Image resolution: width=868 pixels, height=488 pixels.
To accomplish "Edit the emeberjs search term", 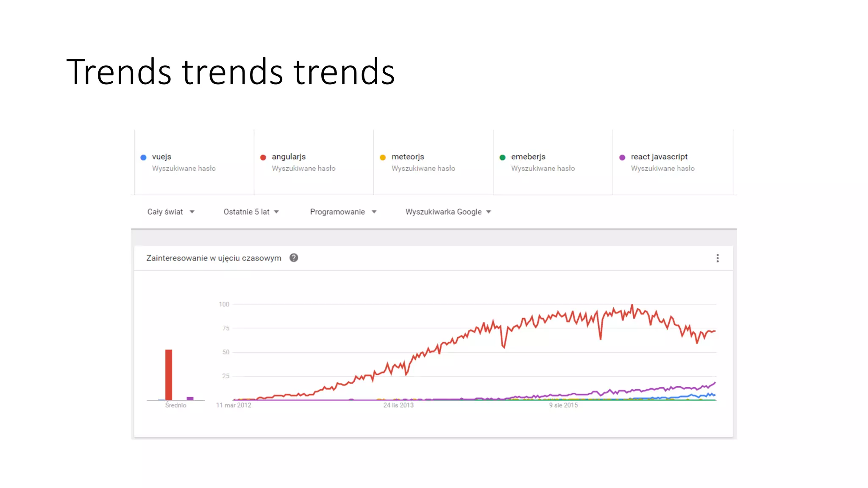I will pyautogui.click(x=528, y=157).
